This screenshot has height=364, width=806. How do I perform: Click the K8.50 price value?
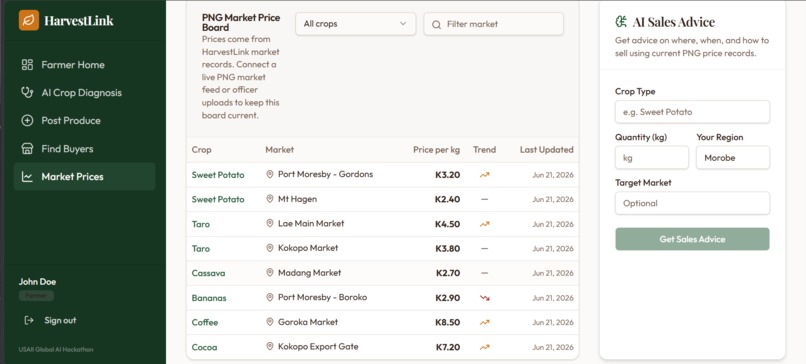(448, 322)
